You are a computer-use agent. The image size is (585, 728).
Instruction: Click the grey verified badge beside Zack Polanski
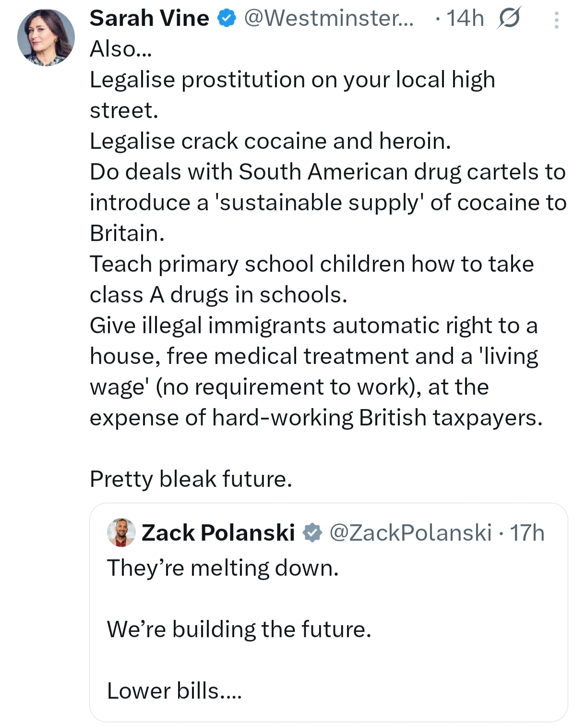point(312,533)
